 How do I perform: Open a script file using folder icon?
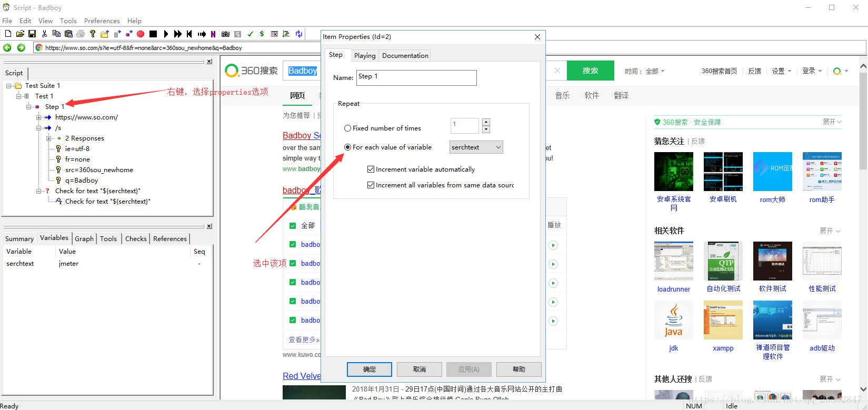click(20, 34)
